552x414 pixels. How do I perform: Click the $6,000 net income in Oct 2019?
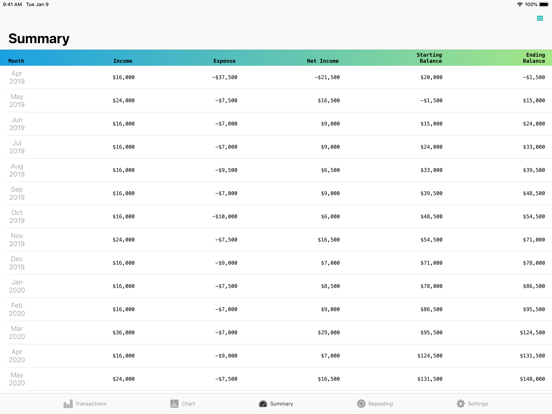click(330, 217)
